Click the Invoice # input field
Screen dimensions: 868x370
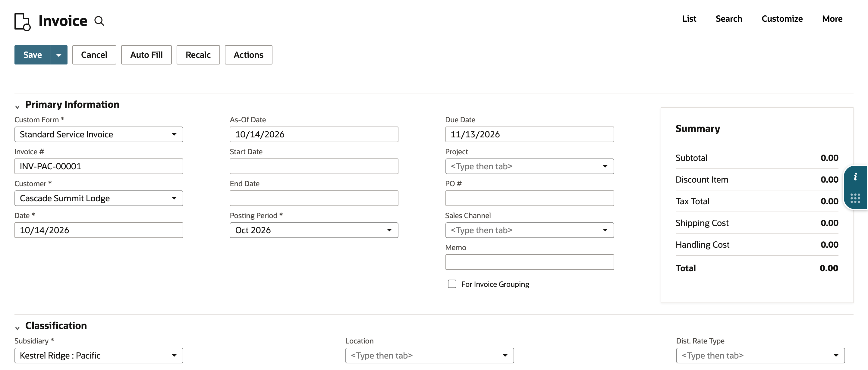(99, 166)
